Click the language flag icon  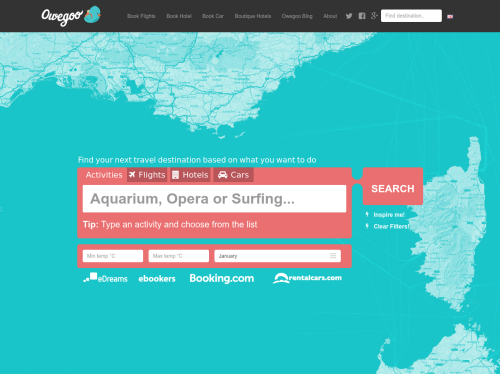click(x=450, y=16)
